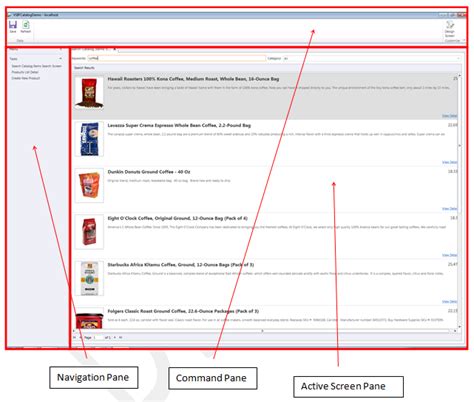Jump to the first results page
This screenshot has width=474, height=402.
[x=75, y=337]
